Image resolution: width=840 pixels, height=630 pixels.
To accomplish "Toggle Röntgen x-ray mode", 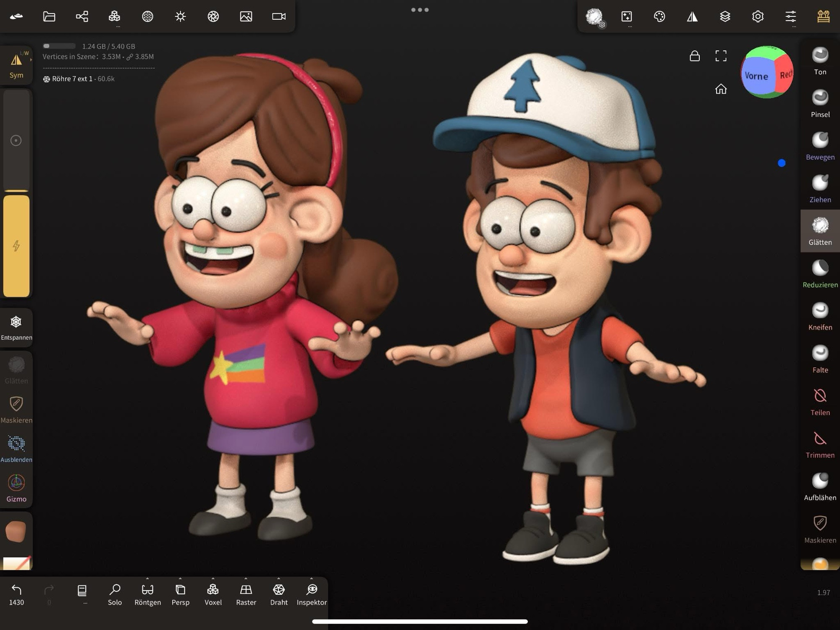I will point(147,595).
